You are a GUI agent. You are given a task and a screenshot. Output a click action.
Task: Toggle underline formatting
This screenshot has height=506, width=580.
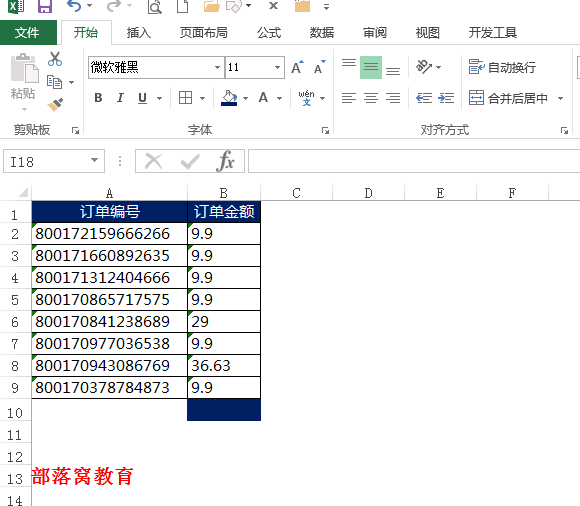coord(142,98)
